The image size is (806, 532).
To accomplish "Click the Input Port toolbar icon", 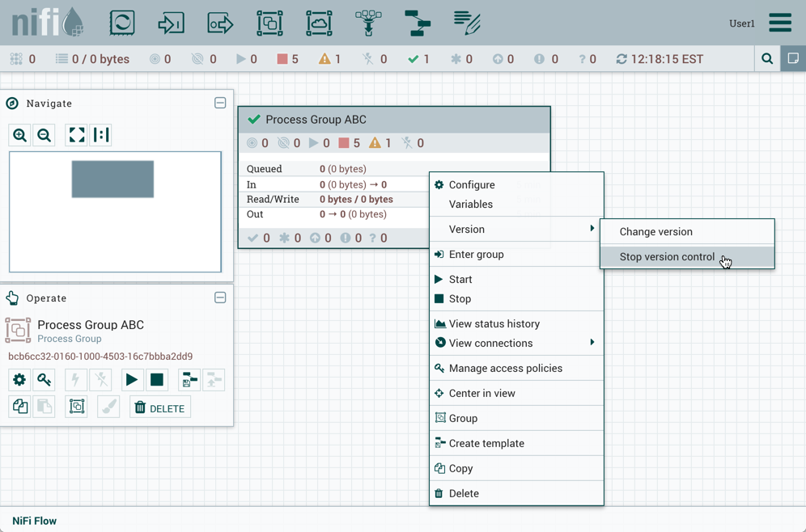I will pyautogui.click(x=171, y=23).
